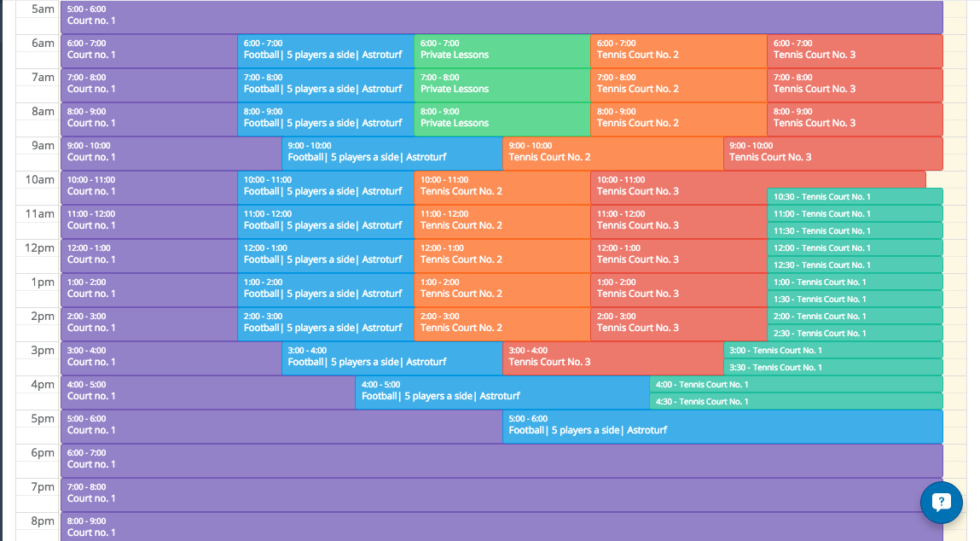
Task: Select the 6:00 - 7:00 Private Lessons slot
Action: pyautogui.click(x=502, y=50)
